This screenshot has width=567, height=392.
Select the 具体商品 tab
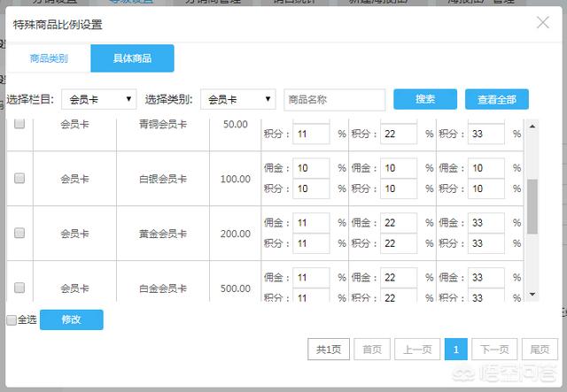pos(132,58)
